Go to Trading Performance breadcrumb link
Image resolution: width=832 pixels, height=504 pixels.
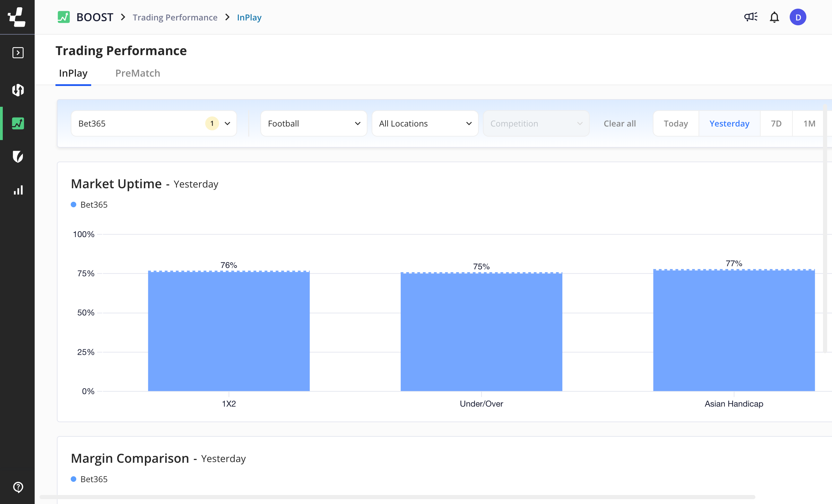coord(175,17)
